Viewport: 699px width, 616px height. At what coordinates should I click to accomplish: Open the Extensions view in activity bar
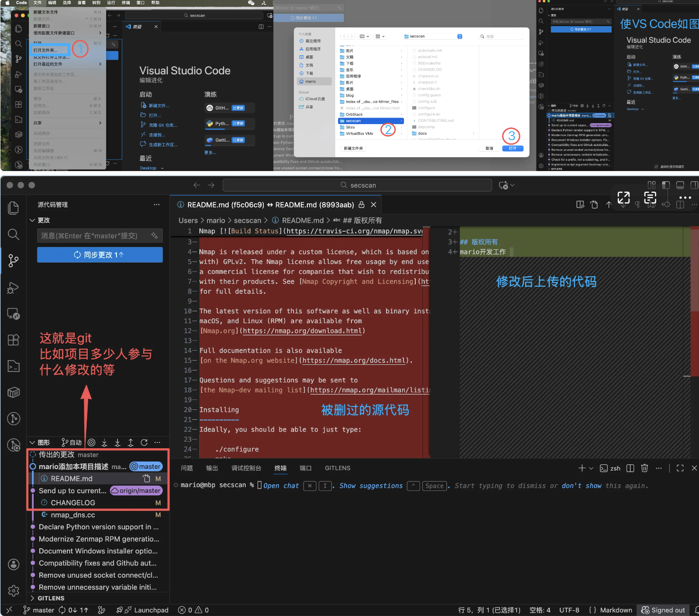(14, 340)
